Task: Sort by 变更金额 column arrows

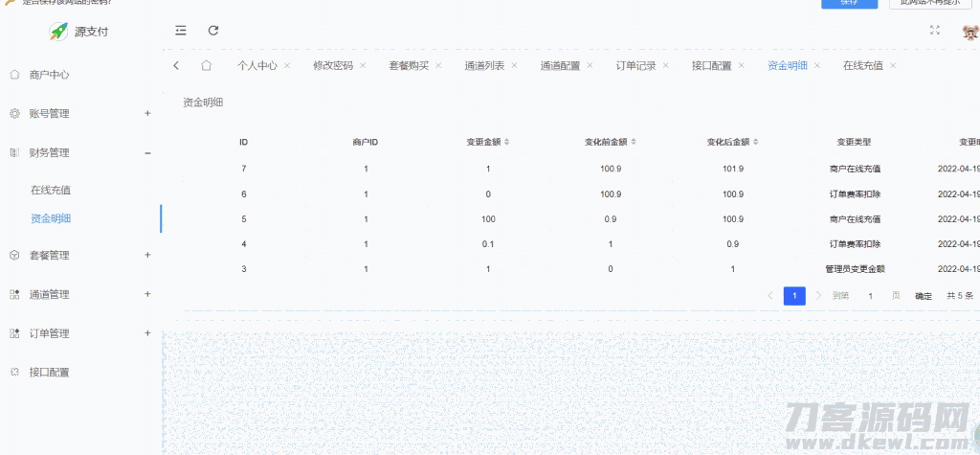Action: (x=507, y=142)
